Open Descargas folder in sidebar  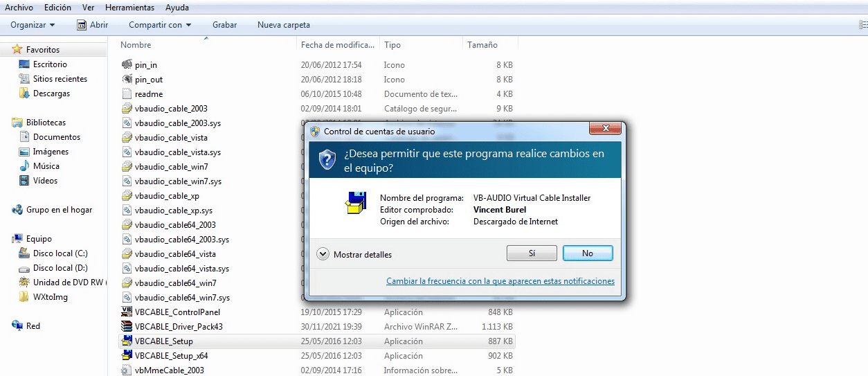click(x=51, y=93)
